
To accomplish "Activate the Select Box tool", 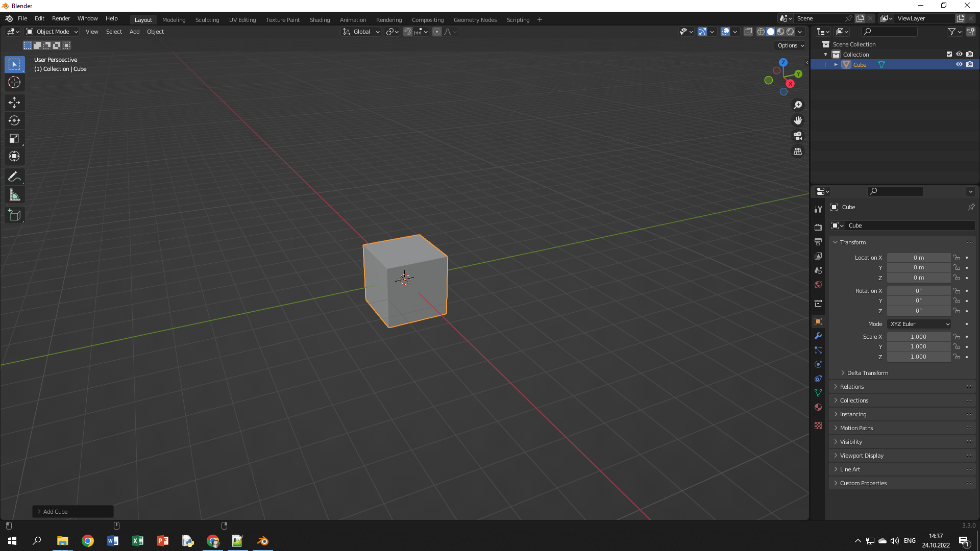I will point(14,64).
